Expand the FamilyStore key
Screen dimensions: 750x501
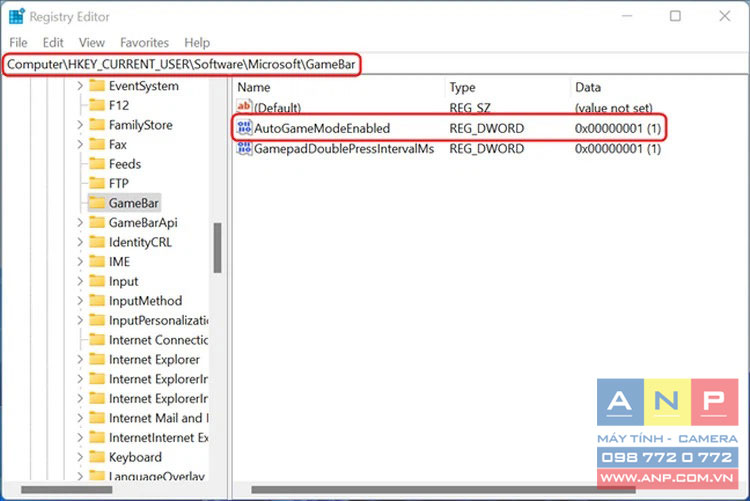pyautogui.click(x=80, y=124)
